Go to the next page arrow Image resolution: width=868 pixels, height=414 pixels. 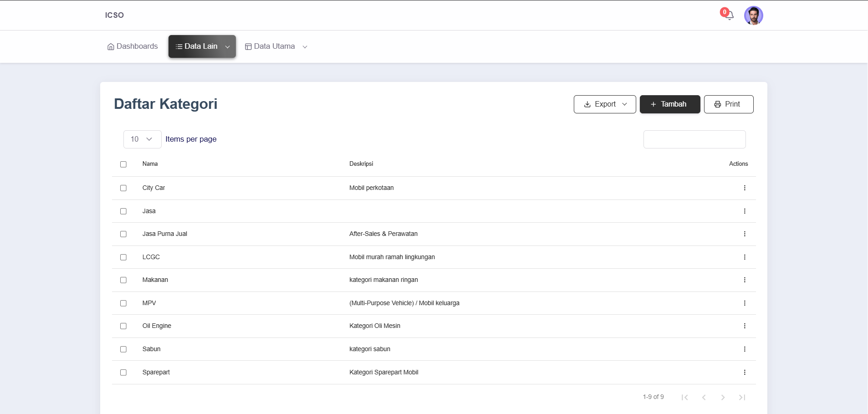point(723,398)
